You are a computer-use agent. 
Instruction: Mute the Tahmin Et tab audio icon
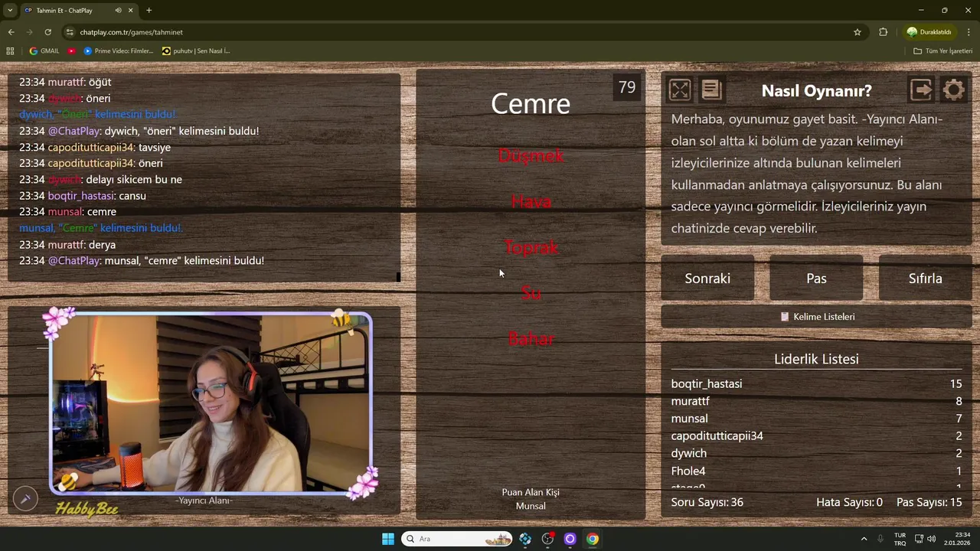[118, 11]
